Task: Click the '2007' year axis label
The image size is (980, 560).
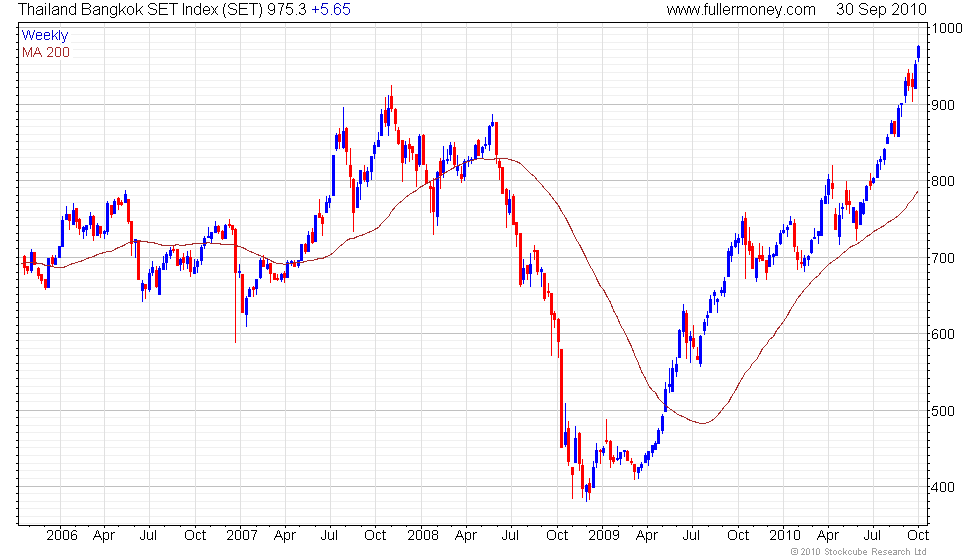Action: (242, 535)
